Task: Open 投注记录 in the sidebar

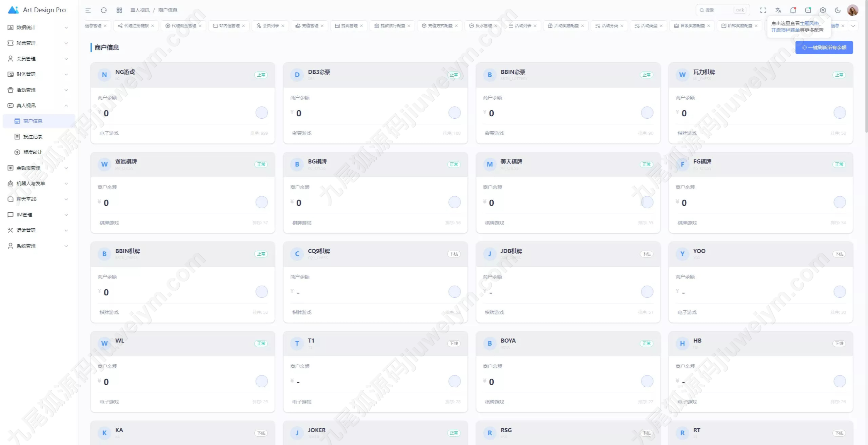Action: click(x=33, y=137)
